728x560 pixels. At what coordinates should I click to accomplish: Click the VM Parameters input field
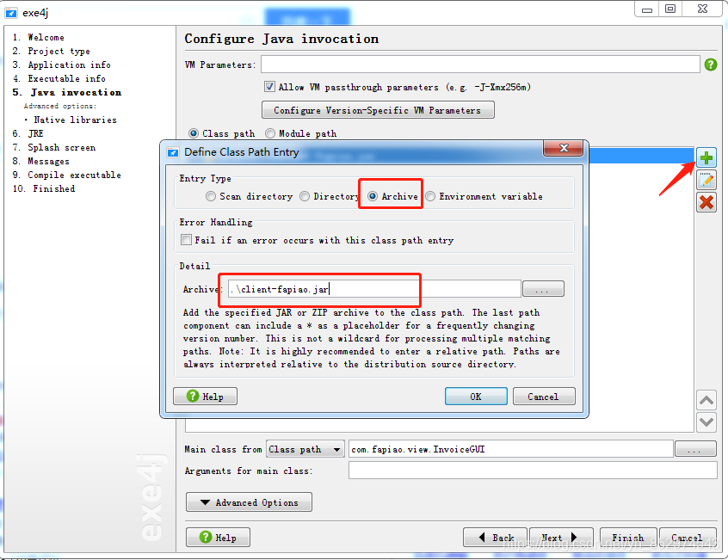(480, 65)
